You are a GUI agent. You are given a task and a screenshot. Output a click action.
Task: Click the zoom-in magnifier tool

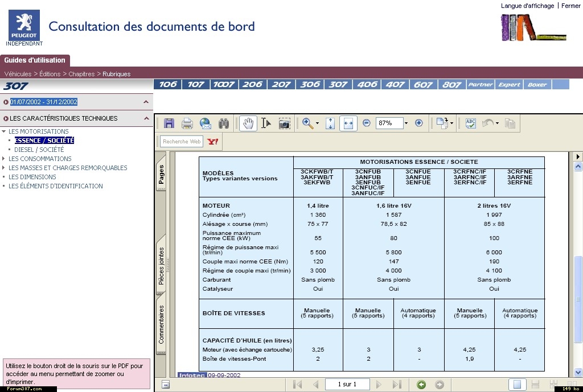click(307, 123)
